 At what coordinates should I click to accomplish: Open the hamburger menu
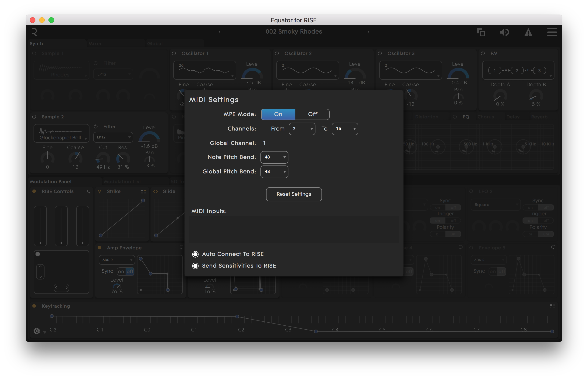pos(552,32)
